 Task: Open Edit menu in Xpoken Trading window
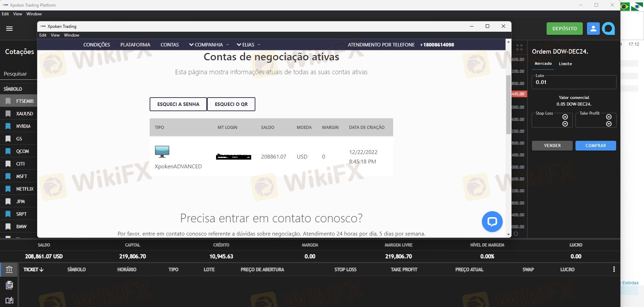pyautogui.click(x=43, y=35)
